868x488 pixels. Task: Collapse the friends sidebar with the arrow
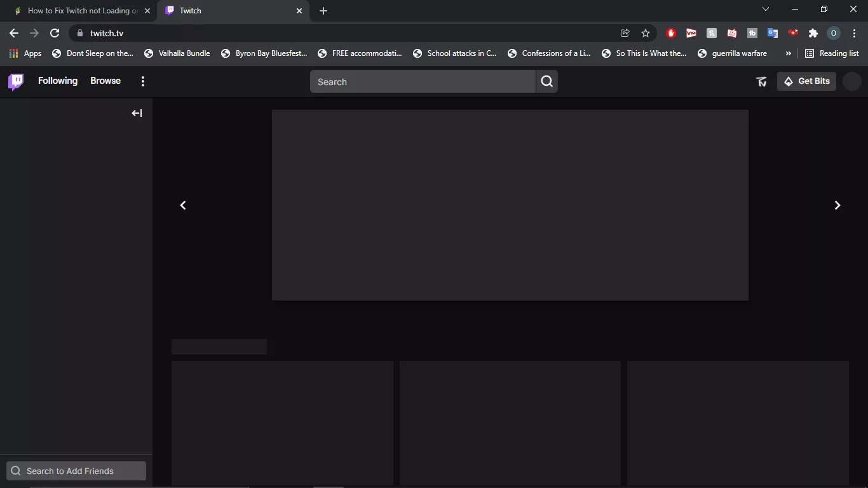tap(136, 112)
